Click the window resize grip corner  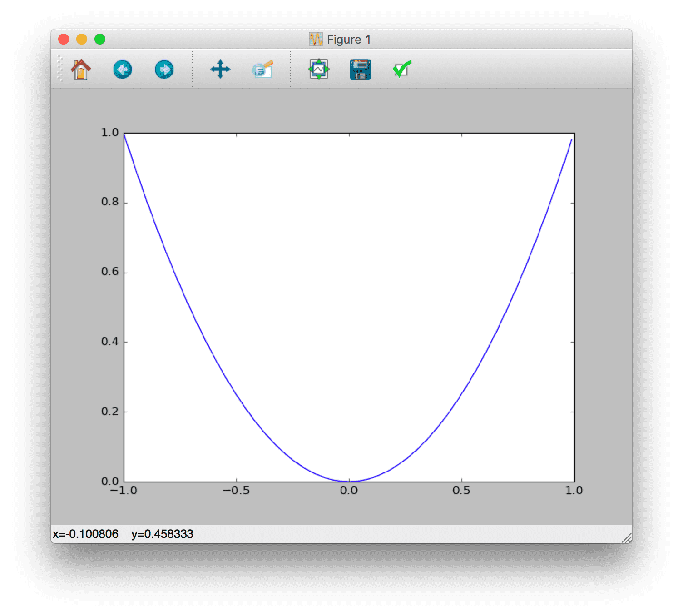[627, 538]
